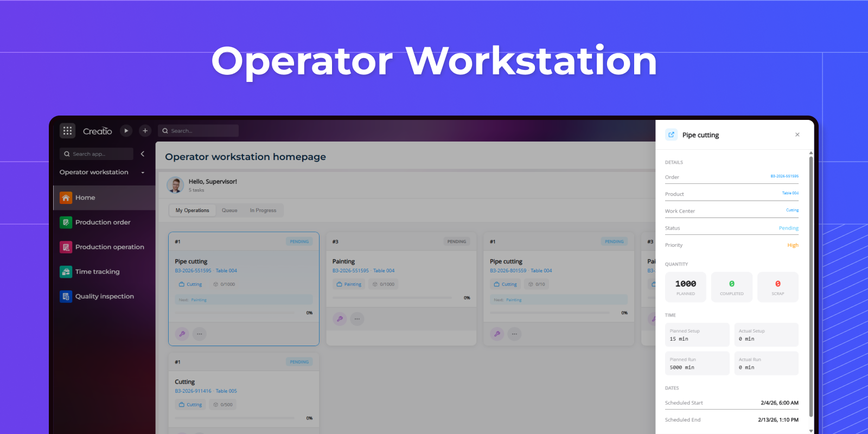Viewport: 868px width, 434px height.
Task: Open Production order in sidebar
Action: (103, 222)
